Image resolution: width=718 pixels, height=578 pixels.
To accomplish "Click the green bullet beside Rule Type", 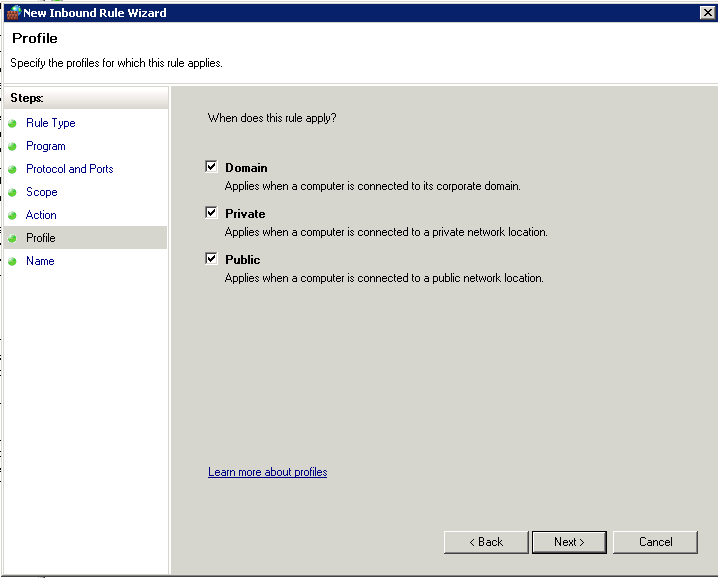I will tap(12, 123).
